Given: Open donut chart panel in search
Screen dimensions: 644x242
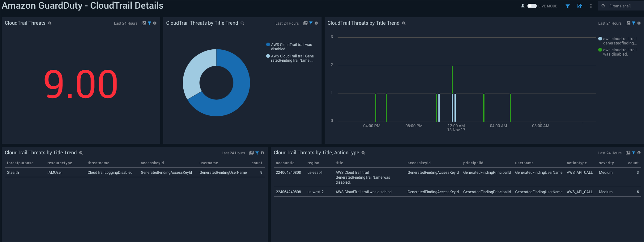Looking at the screenshot, I should click(x=305, y=23).
